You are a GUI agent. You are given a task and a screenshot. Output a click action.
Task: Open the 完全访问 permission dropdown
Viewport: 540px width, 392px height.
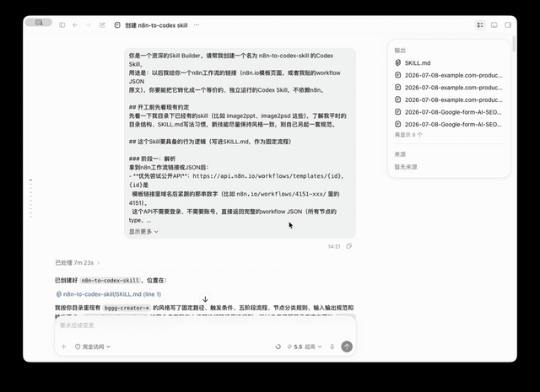pos(93,346)
